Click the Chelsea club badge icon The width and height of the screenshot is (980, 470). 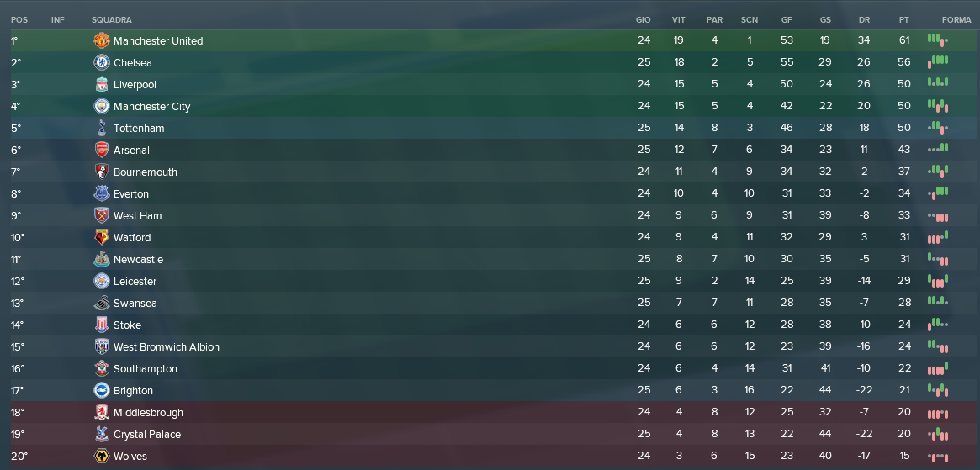coord(101,62)
